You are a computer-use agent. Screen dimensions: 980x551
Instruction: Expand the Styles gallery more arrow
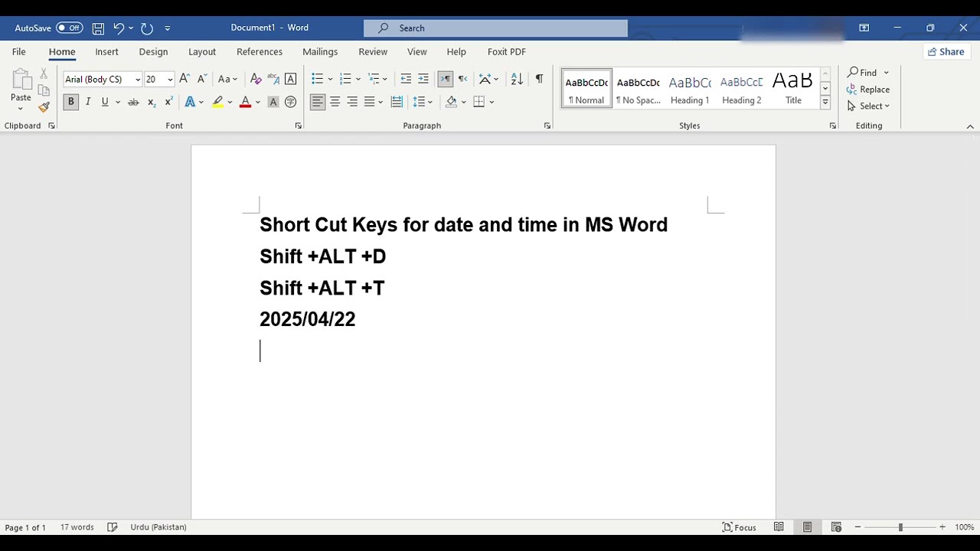(825, 102)
